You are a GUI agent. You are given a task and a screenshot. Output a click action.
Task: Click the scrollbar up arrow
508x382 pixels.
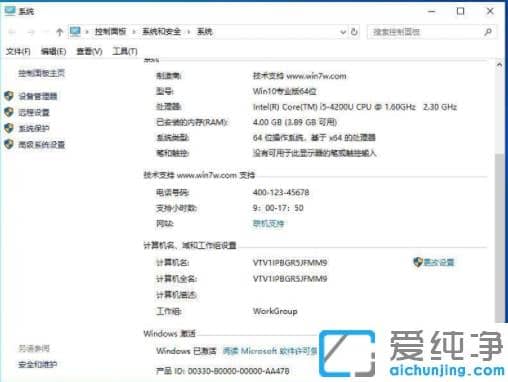click(x=499, y=65)
